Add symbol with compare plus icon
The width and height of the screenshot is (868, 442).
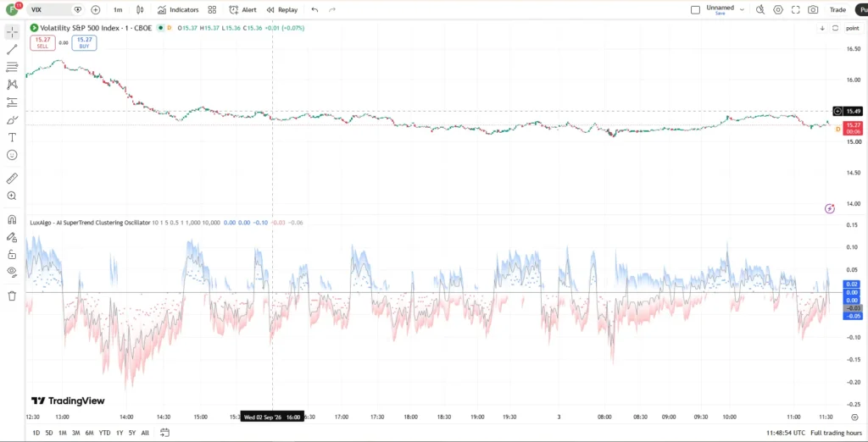[95, 9]
